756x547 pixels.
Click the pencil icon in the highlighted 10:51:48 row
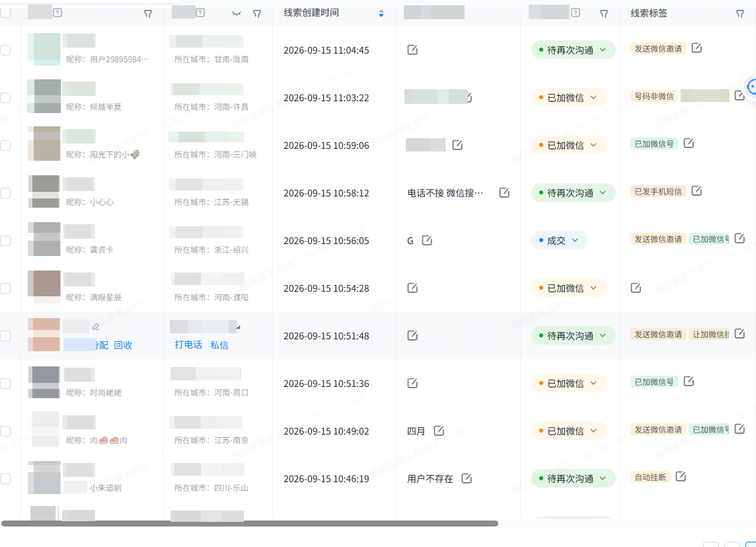(x=96, y=327)
